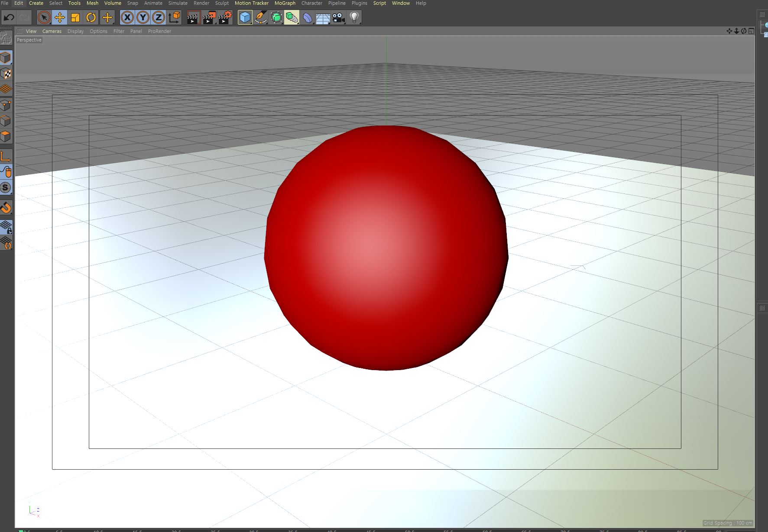The height and width of the screenshot is (532, 768).
Task: Add a Cube primitive object
Action: pyautogui.click(x=245, y=18)
